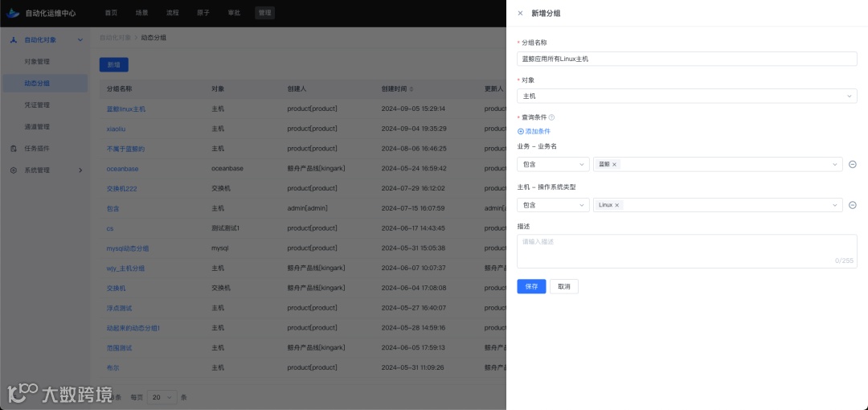Viewport: 868px width, 410px height.
Task: Open the 场景 top nav item
Action: (x=141, y=13)
